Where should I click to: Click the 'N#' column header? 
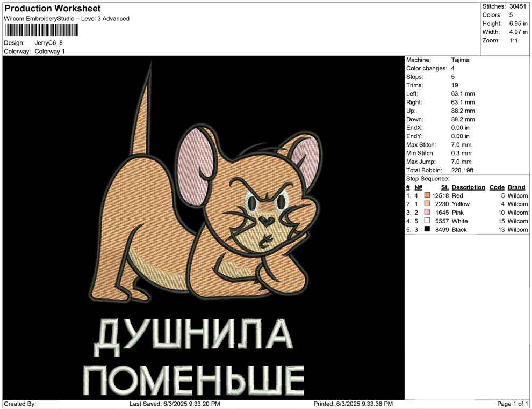(x=418, y=187)
